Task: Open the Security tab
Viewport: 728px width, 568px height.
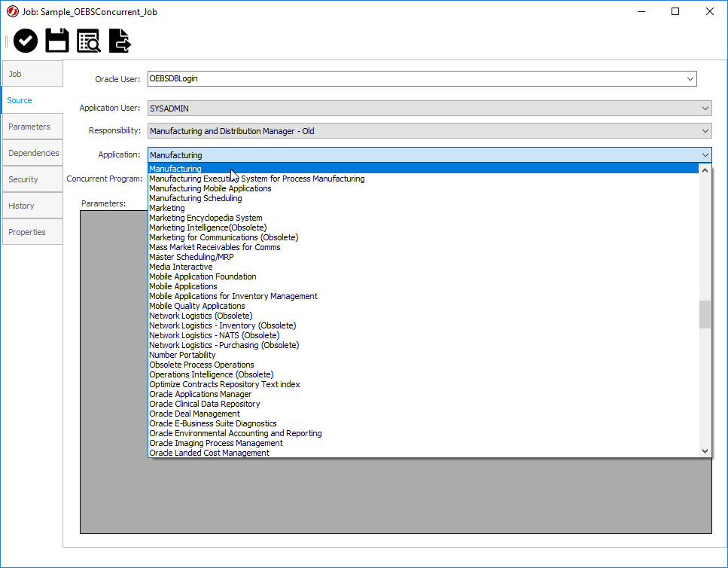Action: tap(32, 179)
